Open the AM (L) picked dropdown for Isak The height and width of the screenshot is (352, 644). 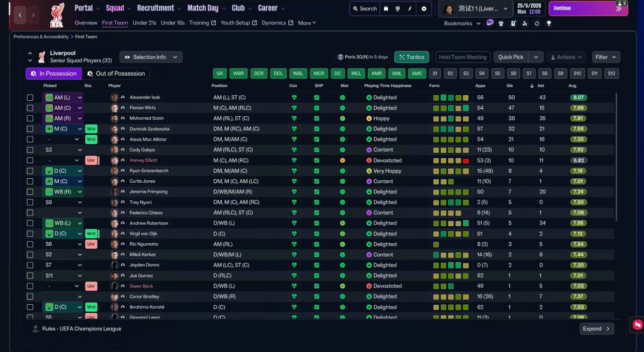coord(63,98)
